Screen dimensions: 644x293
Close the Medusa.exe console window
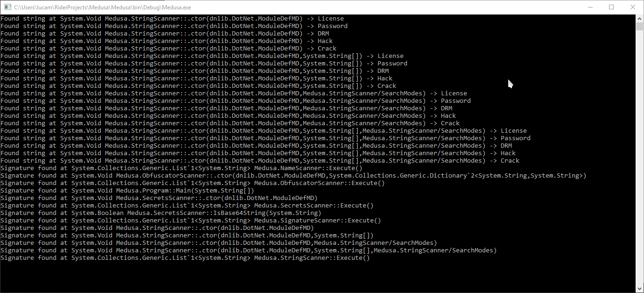633,7
